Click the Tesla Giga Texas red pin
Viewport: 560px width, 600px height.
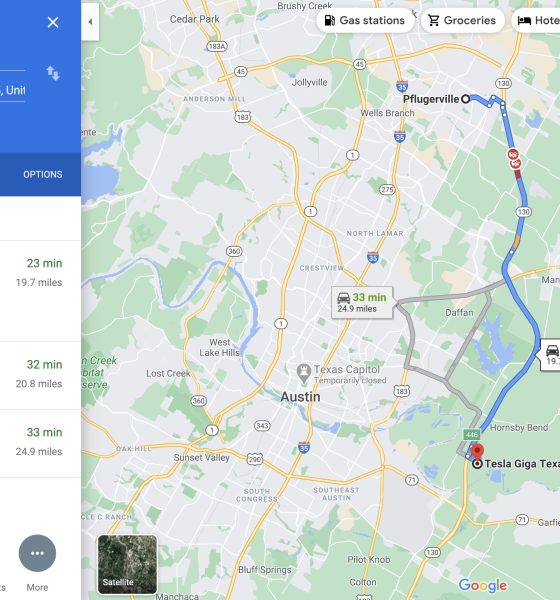(477, 452)
